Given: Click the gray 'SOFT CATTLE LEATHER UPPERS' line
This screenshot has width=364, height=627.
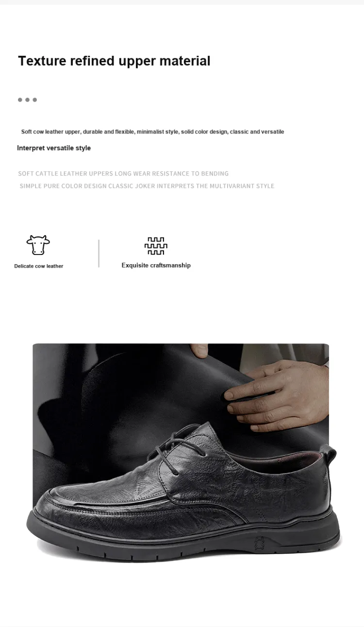Looking at the screenshot, I should tap(123, 173).
